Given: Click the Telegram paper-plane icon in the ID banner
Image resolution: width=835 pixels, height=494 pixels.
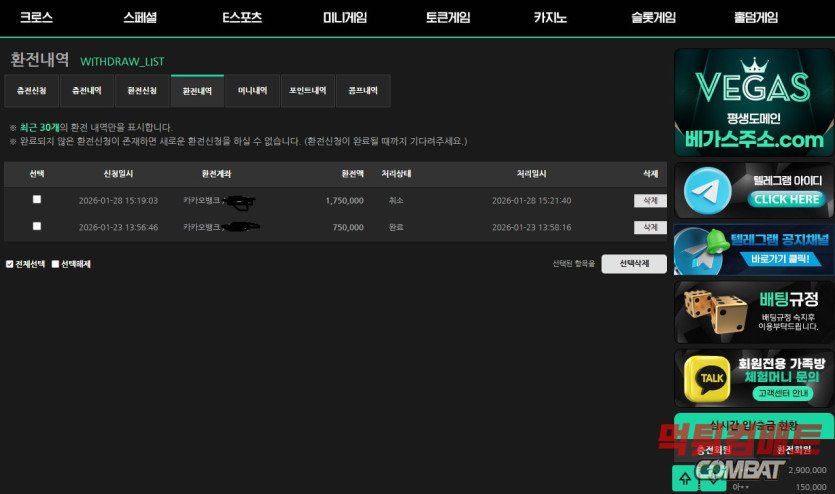Looking at the screenshot, I should click(x=707, y=191).
